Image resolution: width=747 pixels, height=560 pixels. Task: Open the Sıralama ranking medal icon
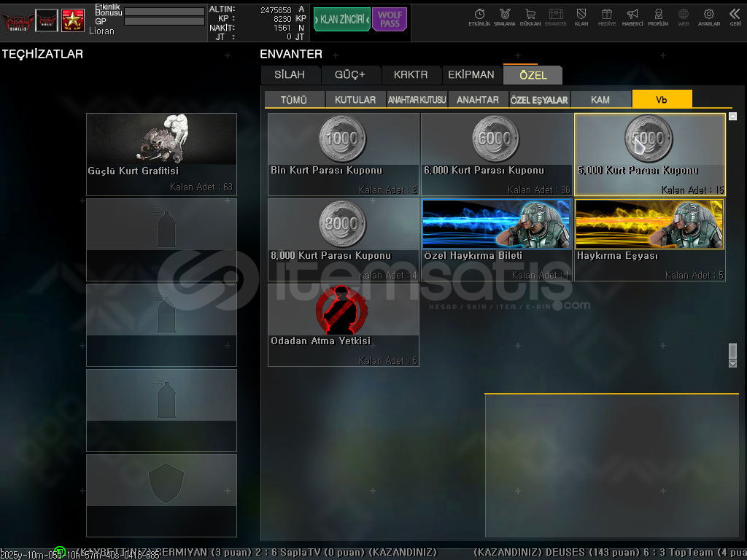tap(504, 17)
